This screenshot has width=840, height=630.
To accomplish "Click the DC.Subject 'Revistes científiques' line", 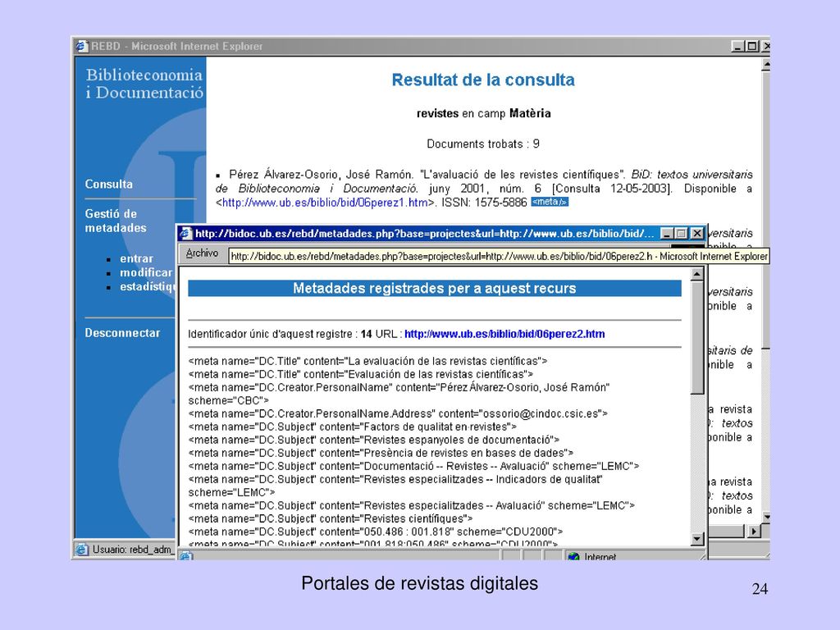I will (x=331, y=518).
